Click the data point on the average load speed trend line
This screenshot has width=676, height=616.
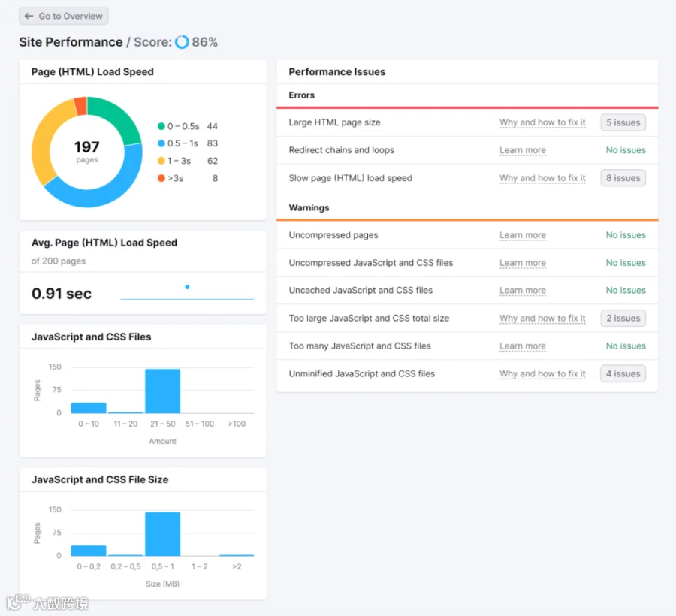[x=187, y=287]
